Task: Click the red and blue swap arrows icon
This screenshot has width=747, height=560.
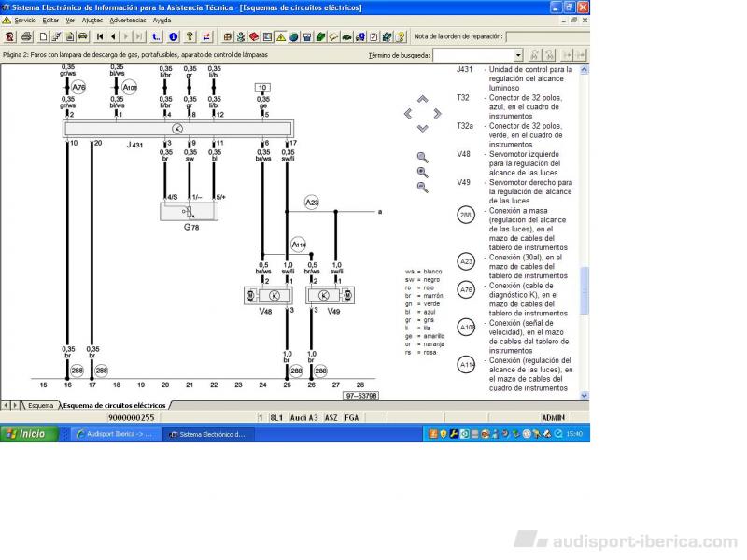Action: 206,36
